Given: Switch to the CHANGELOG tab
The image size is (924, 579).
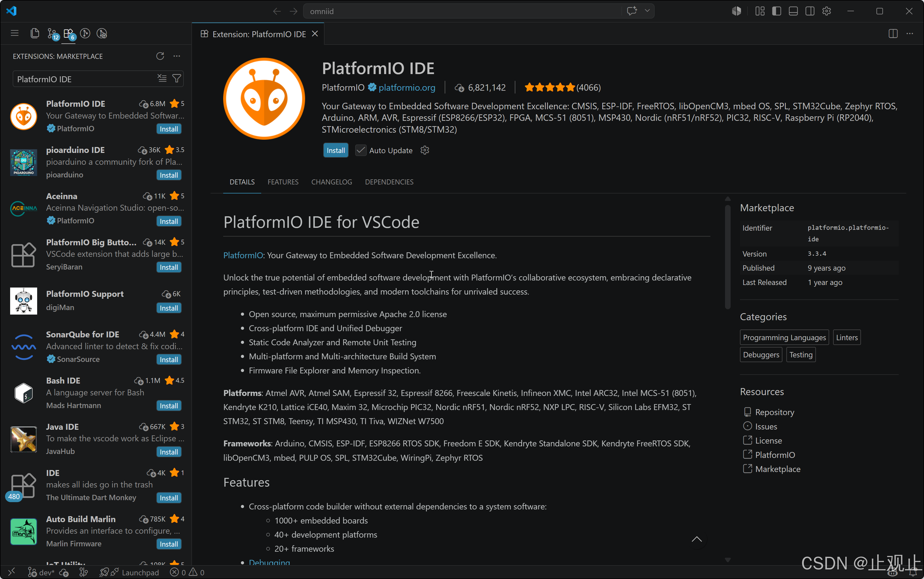Looking at the screenshot, I should point(331,182).
